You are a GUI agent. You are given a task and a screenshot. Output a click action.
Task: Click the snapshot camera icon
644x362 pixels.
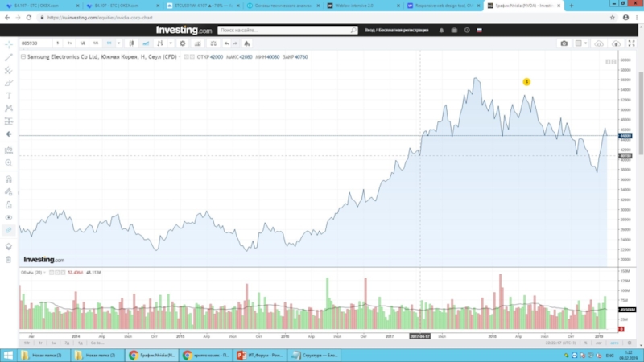563,43
